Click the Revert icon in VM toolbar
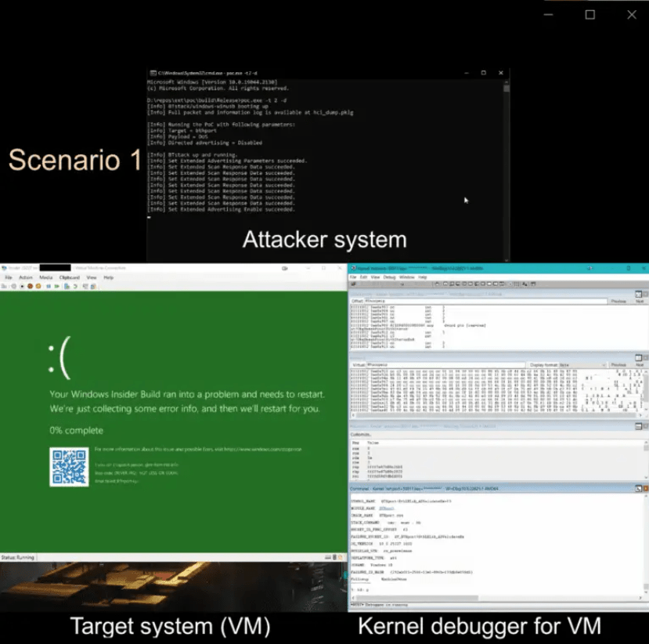649x644 pixels. (x=77, y=286)
